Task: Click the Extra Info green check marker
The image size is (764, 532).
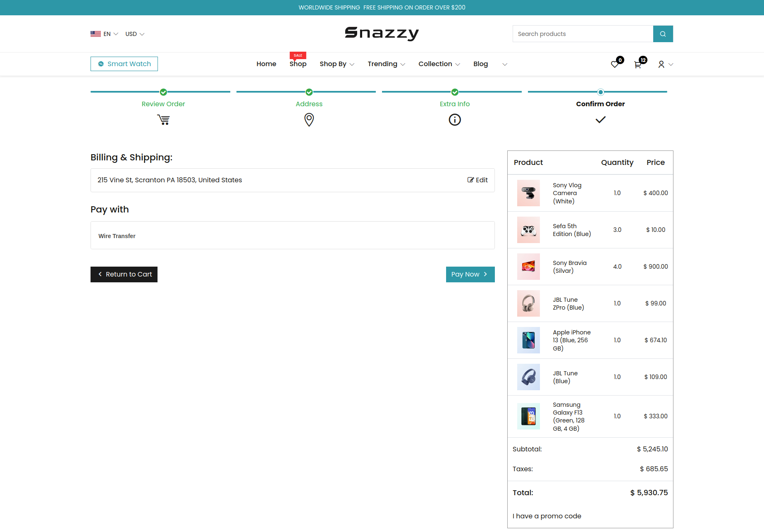Action: pos(455,92)
